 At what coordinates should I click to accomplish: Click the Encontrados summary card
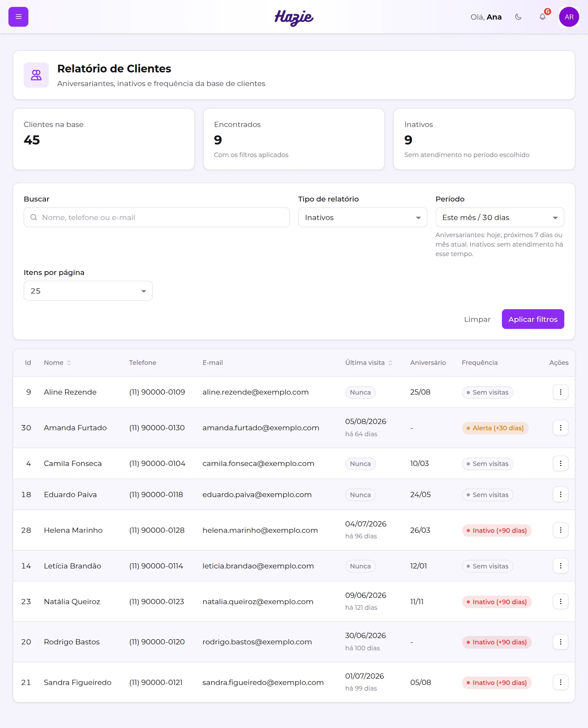pos(294,139)
